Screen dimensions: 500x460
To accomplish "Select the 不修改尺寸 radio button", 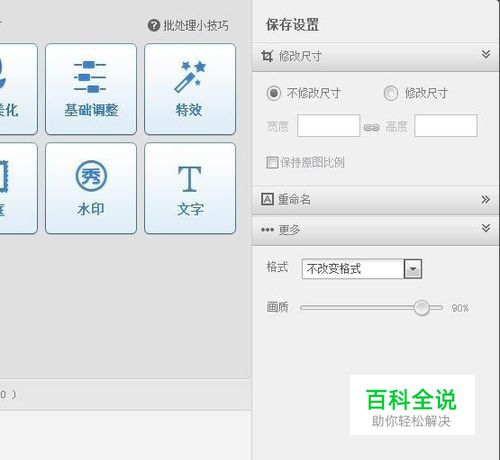I will pyautogui.click(x=273, y=93).
